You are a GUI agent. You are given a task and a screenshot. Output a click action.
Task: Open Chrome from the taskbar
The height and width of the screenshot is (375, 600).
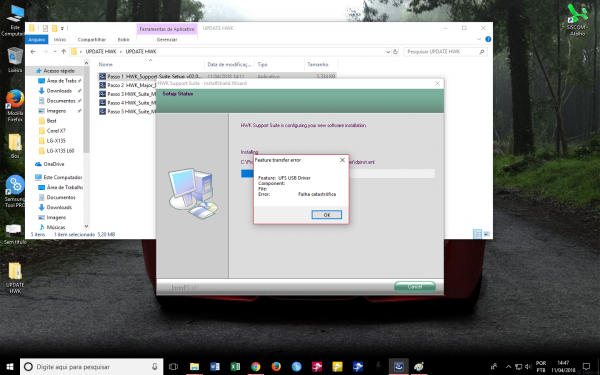[x=256, y=367]
